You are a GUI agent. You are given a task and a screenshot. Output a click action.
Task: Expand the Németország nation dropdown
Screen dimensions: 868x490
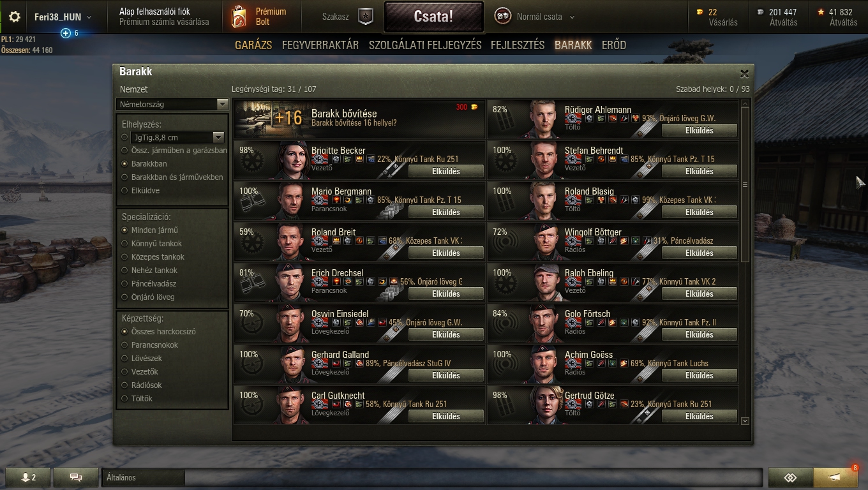(x=172, y=104)
